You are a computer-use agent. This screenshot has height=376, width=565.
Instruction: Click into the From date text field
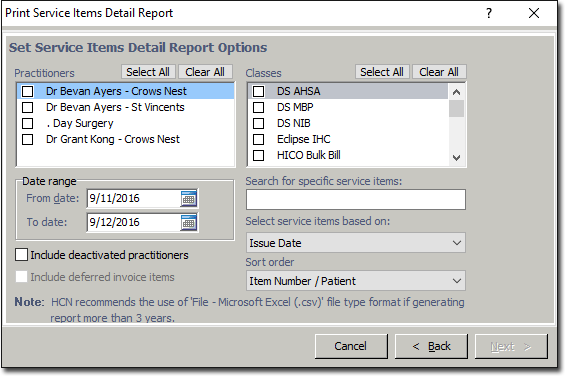pyautogui.click(x=134, y=199)
